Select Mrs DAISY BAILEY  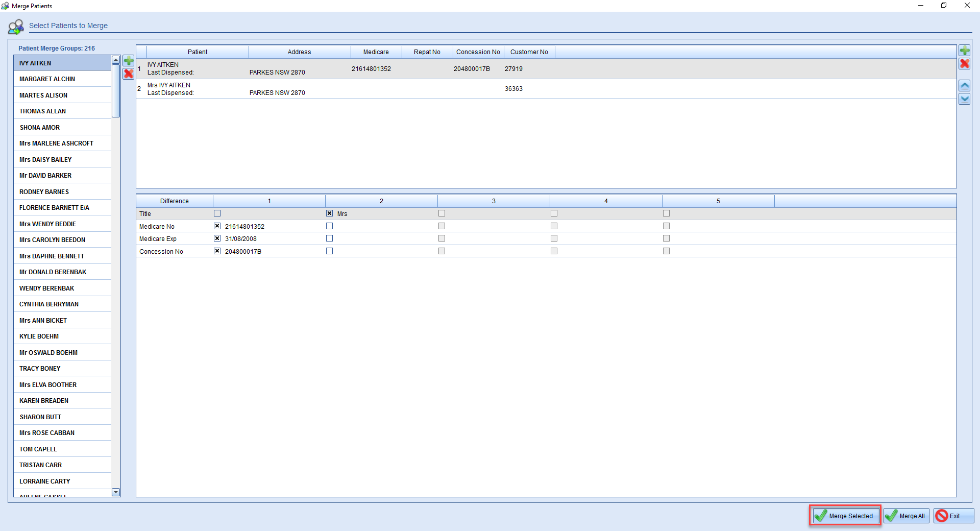62,160
